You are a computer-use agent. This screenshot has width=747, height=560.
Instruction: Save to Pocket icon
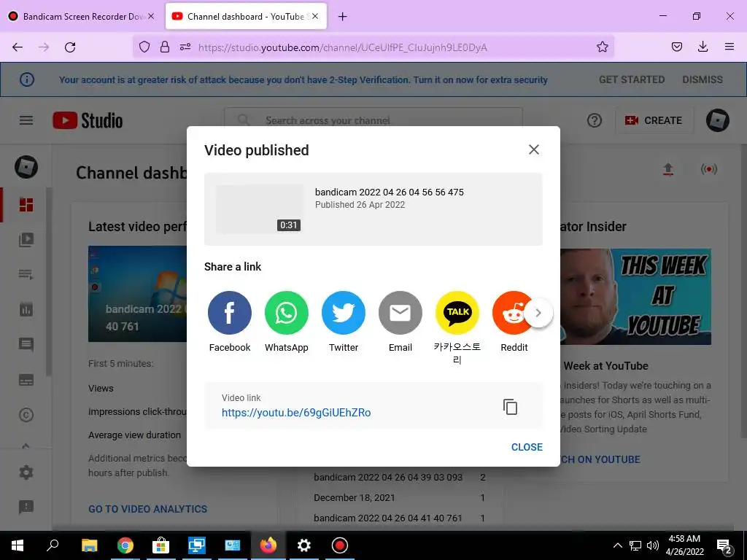676,47
